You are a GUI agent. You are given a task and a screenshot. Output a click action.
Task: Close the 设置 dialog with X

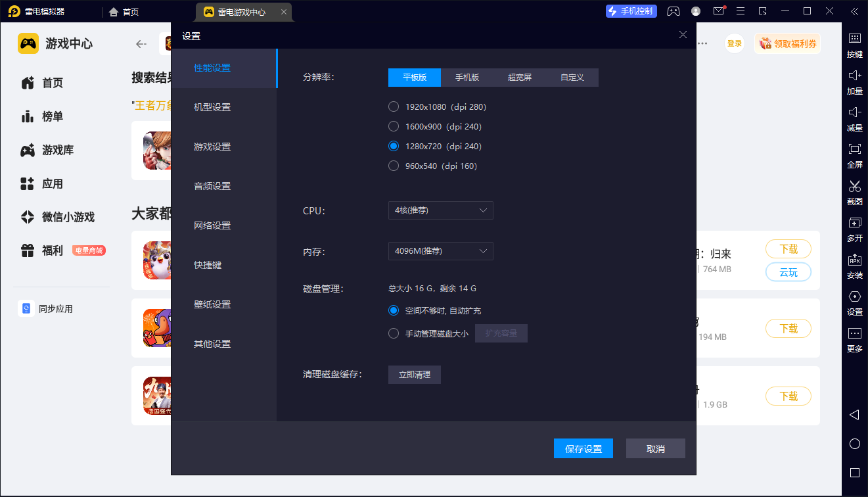pos(683,35)
